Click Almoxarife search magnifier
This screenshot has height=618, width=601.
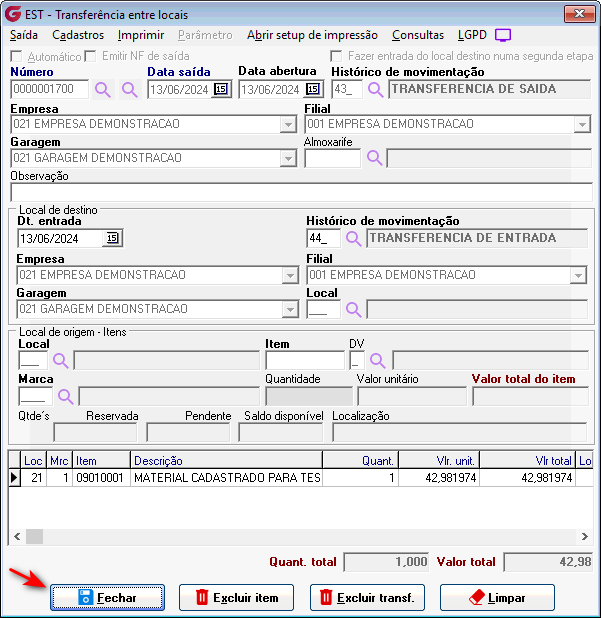tap(374, 158)
